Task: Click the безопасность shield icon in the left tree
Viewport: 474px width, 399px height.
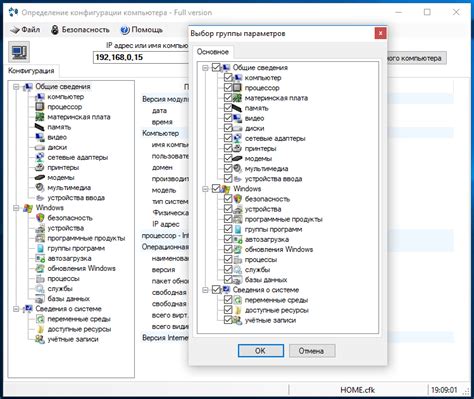Action: tap(40, 218)
